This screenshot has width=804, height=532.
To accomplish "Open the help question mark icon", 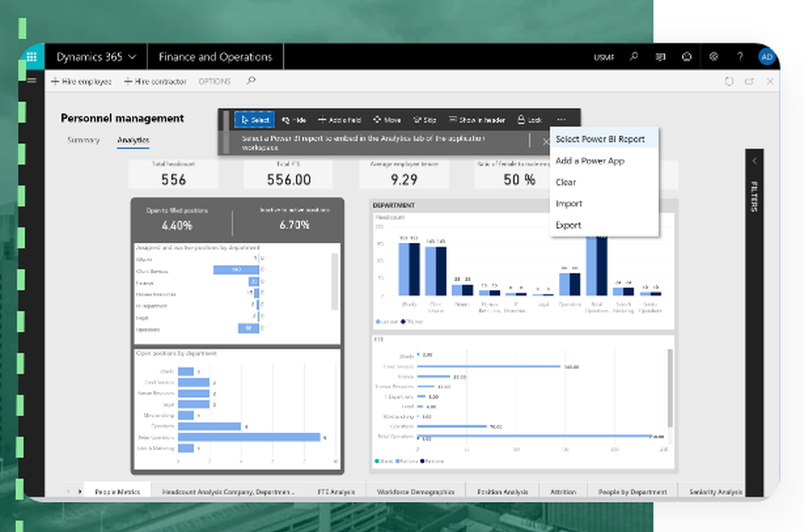I will pos(740,57).
